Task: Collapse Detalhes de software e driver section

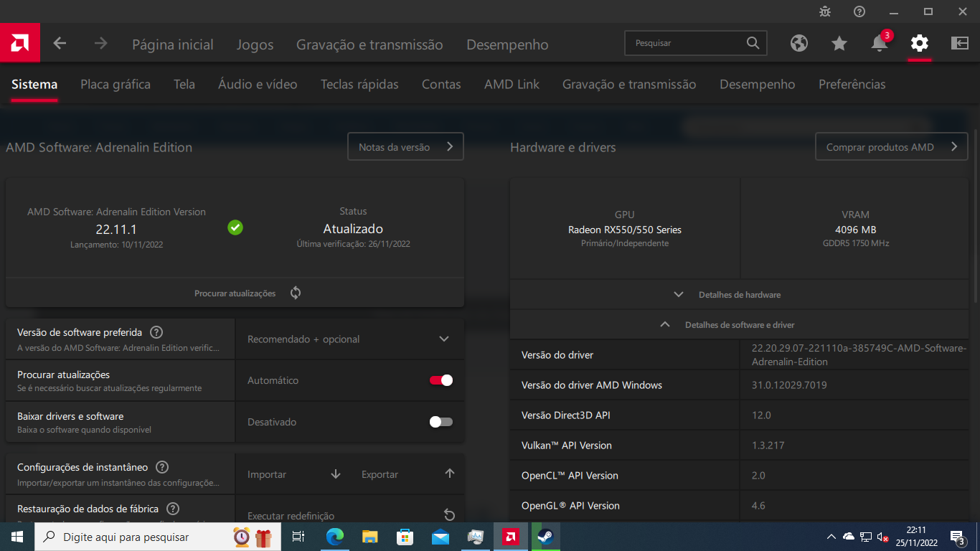Action: click(x=739, y=325)
